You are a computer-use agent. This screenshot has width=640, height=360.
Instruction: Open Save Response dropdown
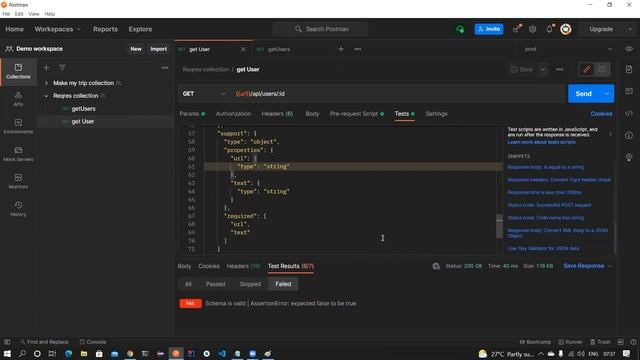pyautogui.click(x=588, y=266)
